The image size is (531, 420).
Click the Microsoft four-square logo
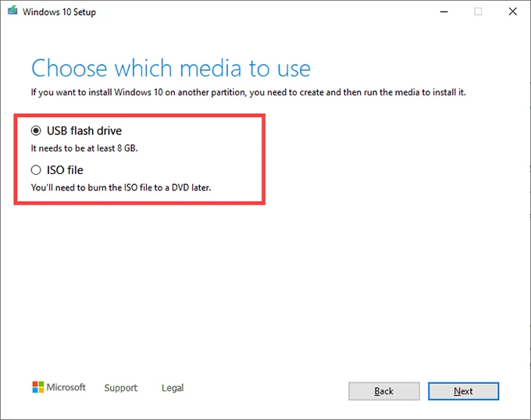(37, 387)
